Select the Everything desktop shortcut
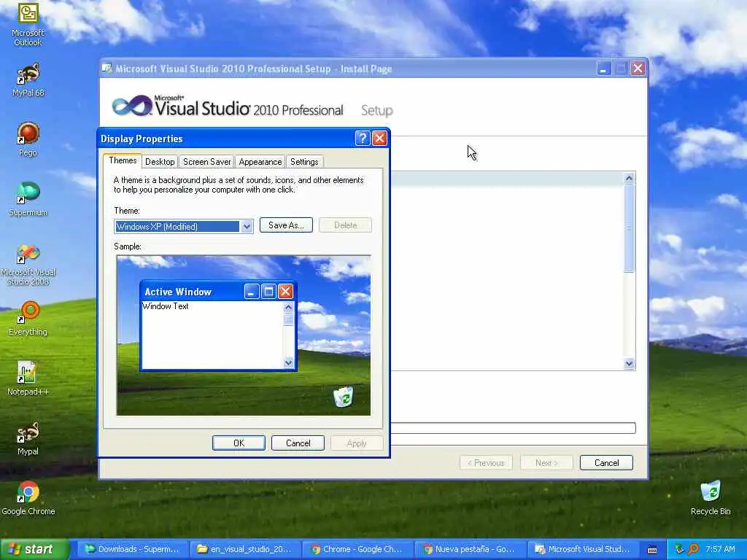The height and width of the screenshot is (560, 747). point(28,318)
